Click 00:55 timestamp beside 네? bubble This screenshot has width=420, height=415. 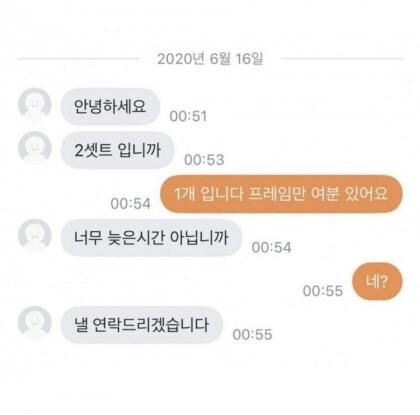click(323, 291)
